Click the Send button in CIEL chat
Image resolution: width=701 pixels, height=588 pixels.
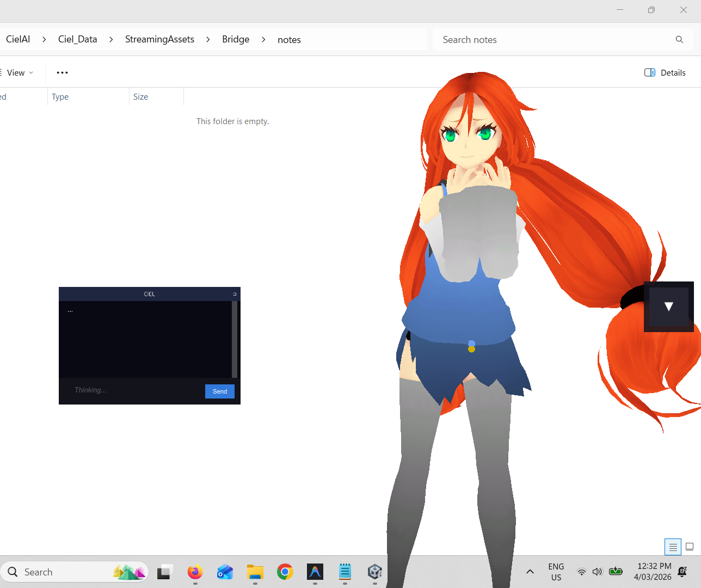pyautogui.click(x=219, y=391)
